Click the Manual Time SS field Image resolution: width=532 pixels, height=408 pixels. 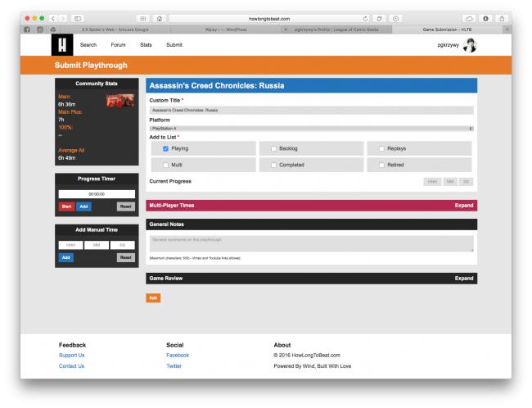pos(122,245)
